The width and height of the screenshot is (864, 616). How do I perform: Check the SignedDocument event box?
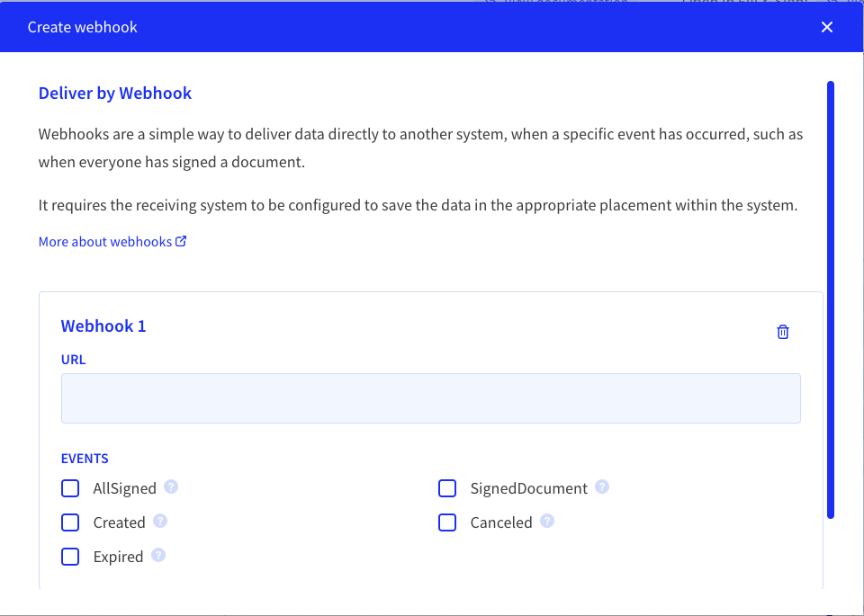447,488
